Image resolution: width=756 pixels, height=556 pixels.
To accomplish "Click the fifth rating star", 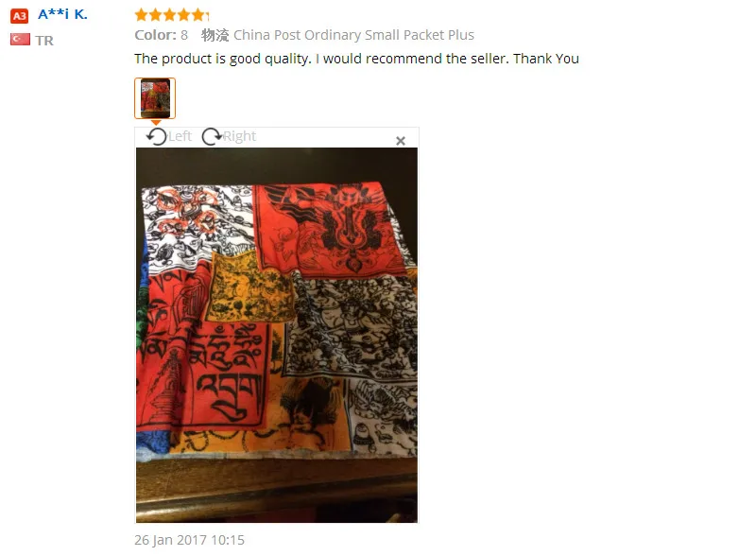I will tap(198, 15).
